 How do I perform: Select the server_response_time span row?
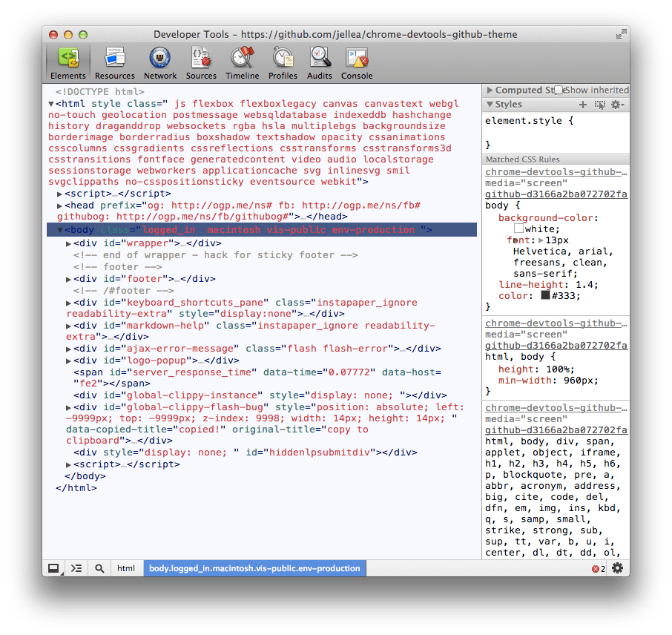pyautogui.click(x=257, y=378)
